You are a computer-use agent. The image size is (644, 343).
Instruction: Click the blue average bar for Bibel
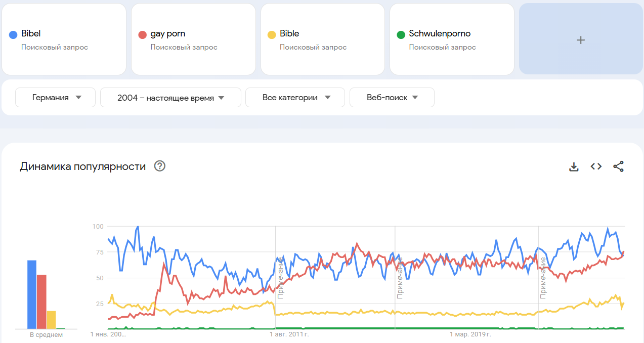pos(32,294)
